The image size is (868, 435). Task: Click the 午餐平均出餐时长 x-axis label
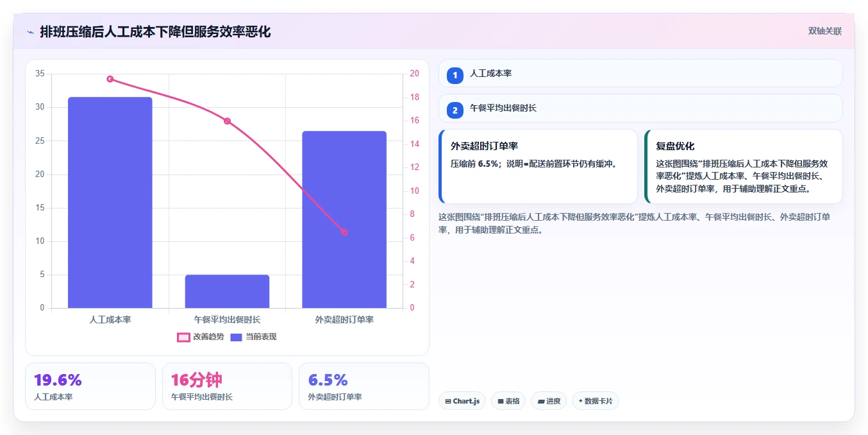click(x=227, y=319)
